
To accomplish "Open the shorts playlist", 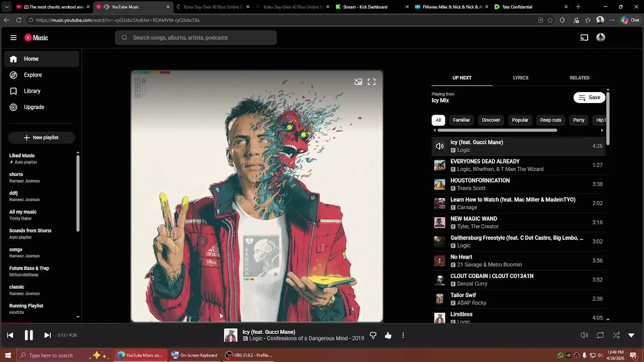I will click(40, 177).
